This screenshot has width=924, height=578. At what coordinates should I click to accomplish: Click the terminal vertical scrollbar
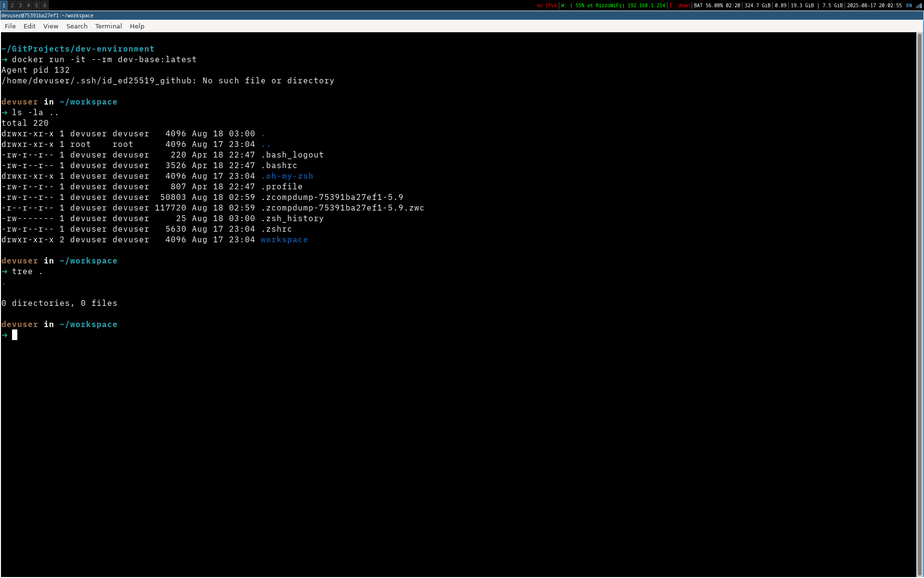pyautogui.click(x=920, y=303)
